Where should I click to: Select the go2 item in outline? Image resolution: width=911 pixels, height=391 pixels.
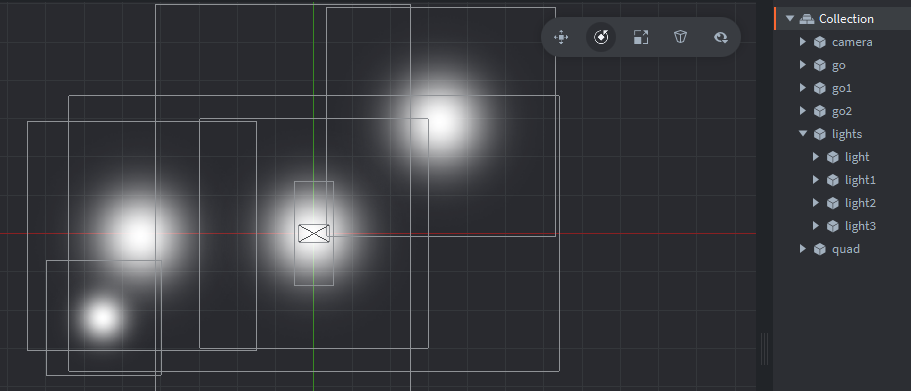click(842, 111)
